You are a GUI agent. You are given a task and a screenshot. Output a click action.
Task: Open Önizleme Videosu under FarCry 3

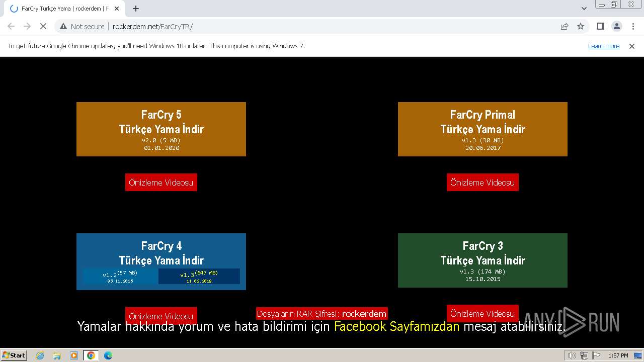[x=482, y=313]
